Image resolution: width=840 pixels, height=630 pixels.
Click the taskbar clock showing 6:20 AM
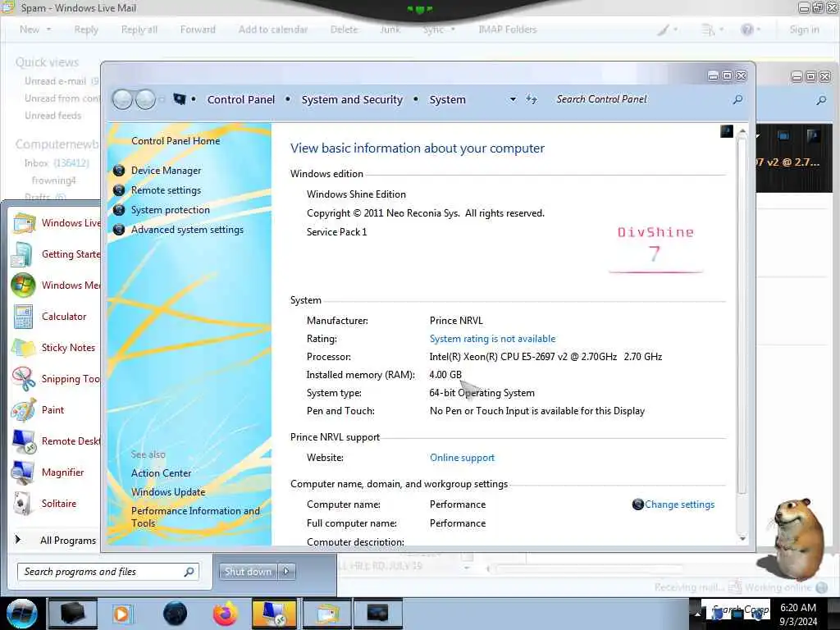[x=798, y=614]
